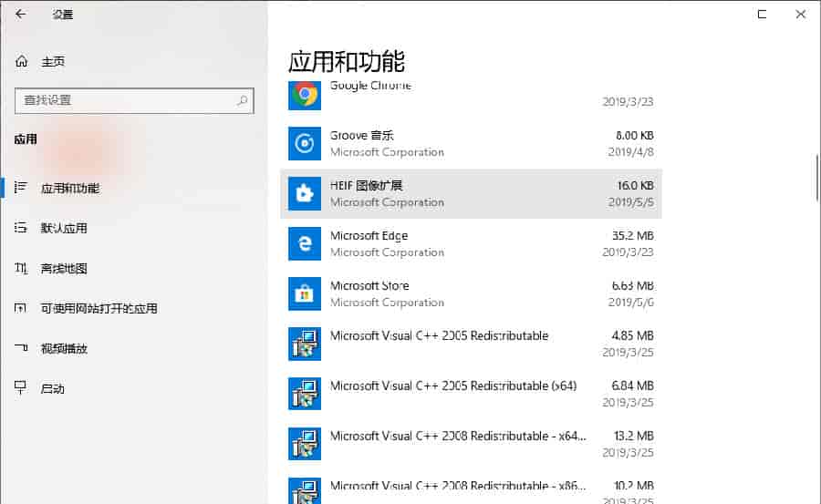821x504 pixels.
Task: Maximize the Settings window
Action: [x=762, y=15]
